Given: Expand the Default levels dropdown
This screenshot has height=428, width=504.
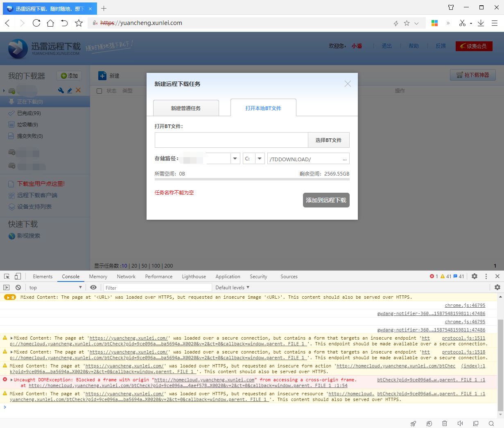Looking at the screenshot, I should click(x=232, y=288).
